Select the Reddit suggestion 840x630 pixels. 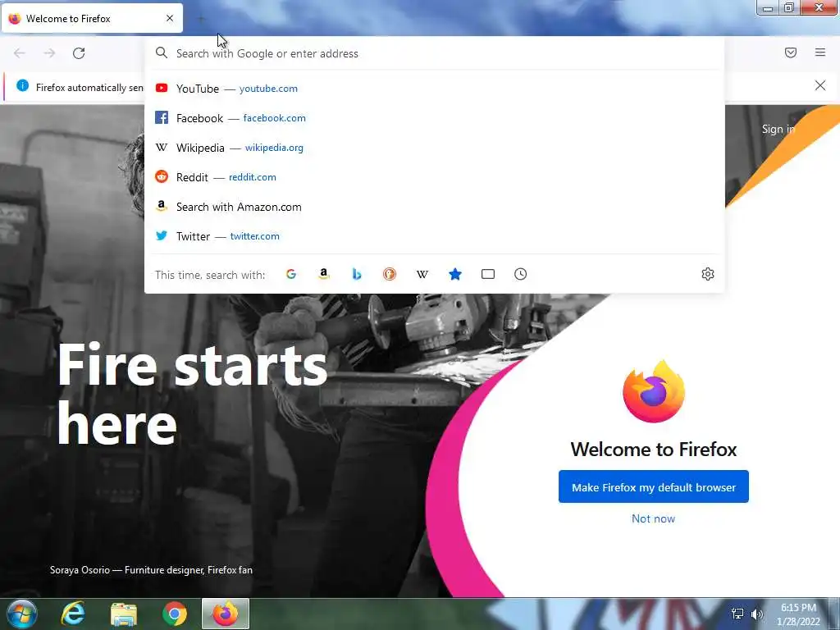pos(434,177)
